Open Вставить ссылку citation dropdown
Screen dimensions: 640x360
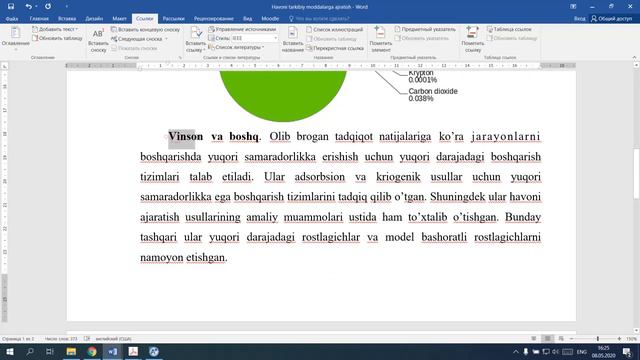click(x=196, y=40)
